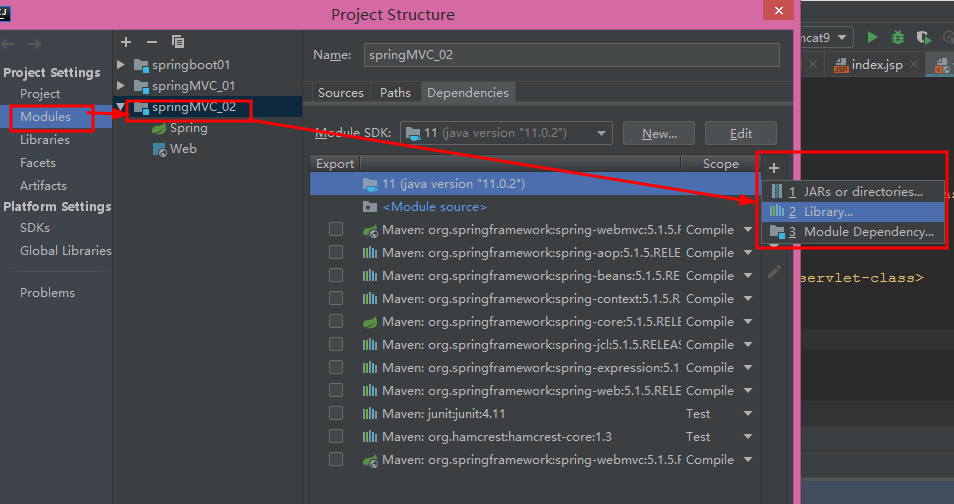Click the Scope column header

pyautogui.click(x=720, y=164)
